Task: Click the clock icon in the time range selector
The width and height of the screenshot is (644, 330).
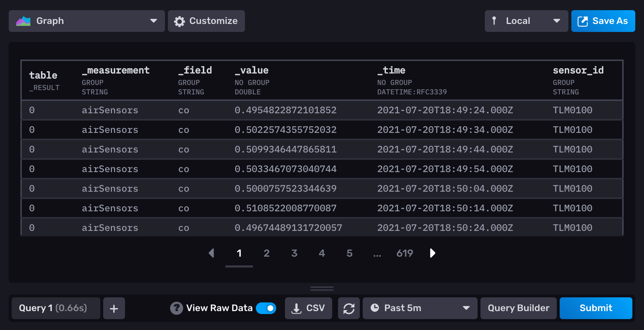Action: [x=375, y=308]
